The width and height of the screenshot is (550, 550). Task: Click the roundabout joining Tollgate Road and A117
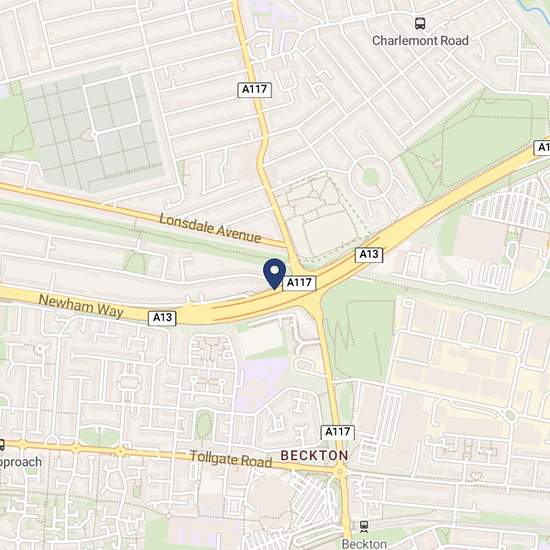point(340,472)
